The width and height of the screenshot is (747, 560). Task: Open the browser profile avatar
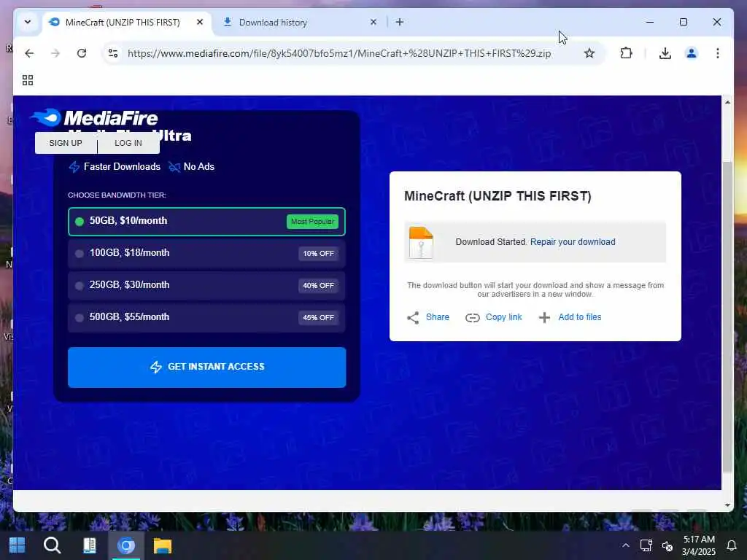692,53
